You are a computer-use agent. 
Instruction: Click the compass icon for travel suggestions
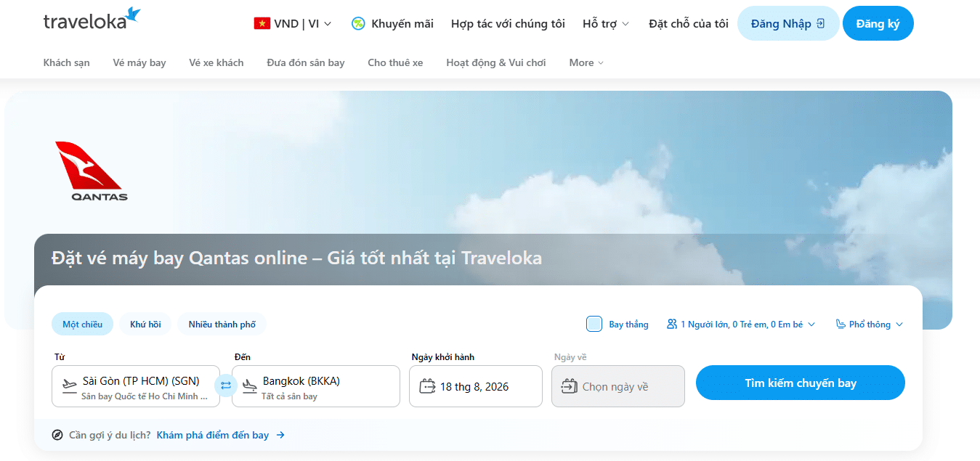coord(57,435)
